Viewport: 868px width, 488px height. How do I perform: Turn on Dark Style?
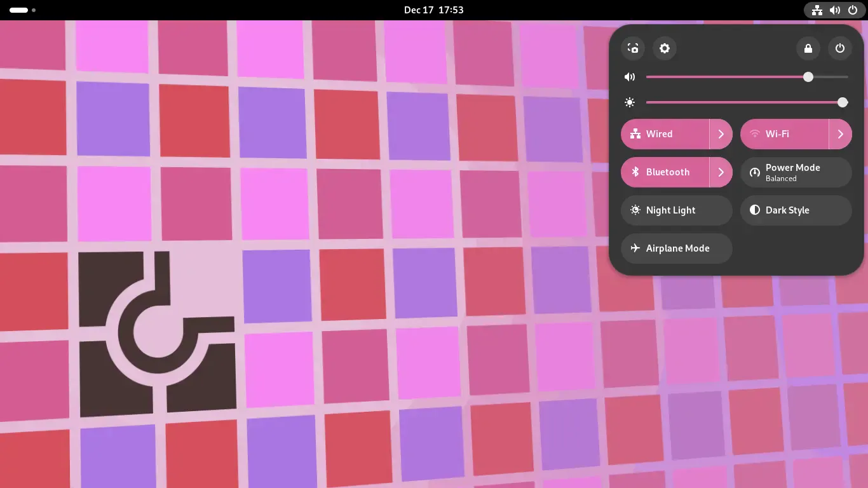[x=796, y=210]
